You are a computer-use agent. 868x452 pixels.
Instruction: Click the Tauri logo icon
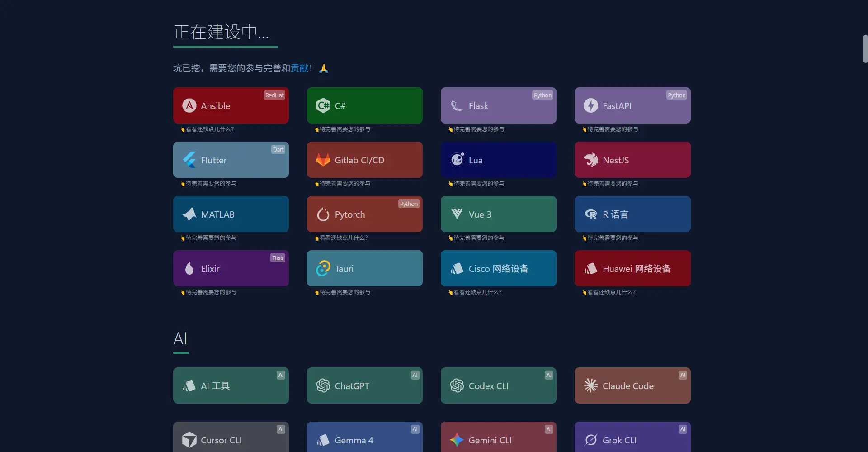click(x=323, y=268)
